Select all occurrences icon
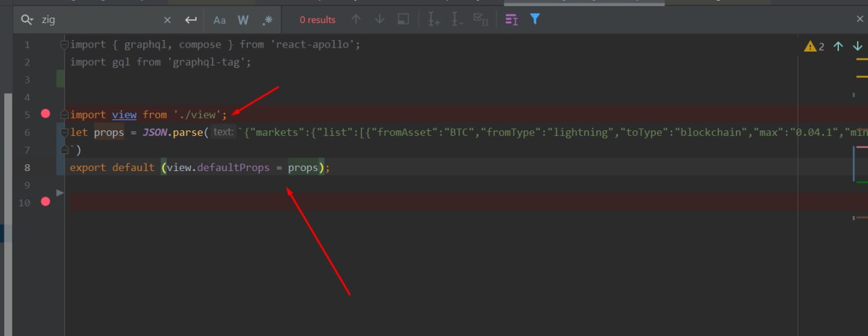The height and width of the screenshot is (336, 868). [481, 20]
